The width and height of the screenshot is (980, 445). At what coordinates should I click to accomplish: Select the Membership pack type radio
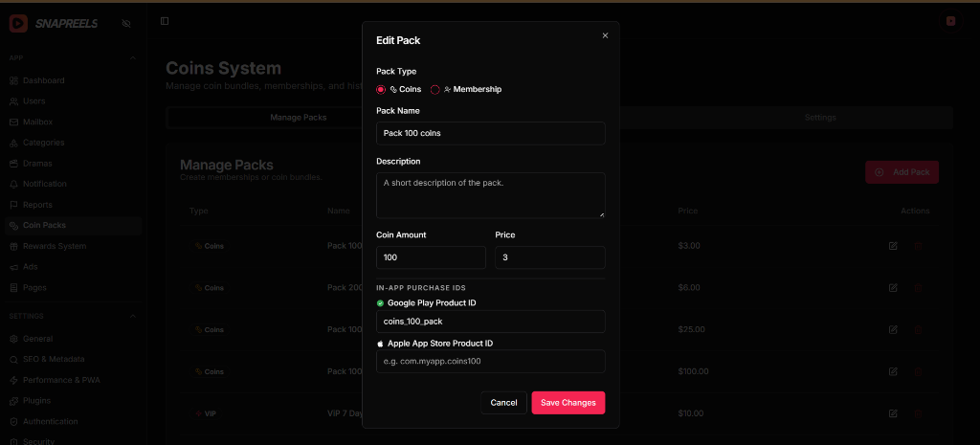point(435,89)
